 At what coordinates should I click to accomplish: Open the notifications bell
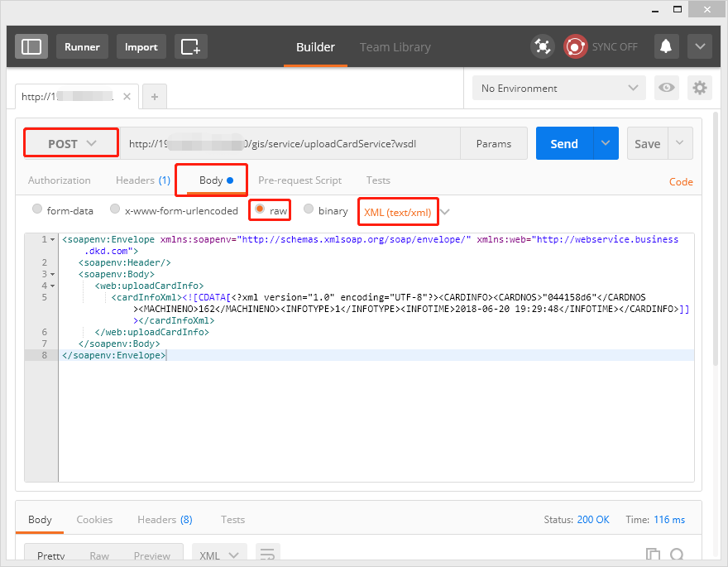point(665,46)
